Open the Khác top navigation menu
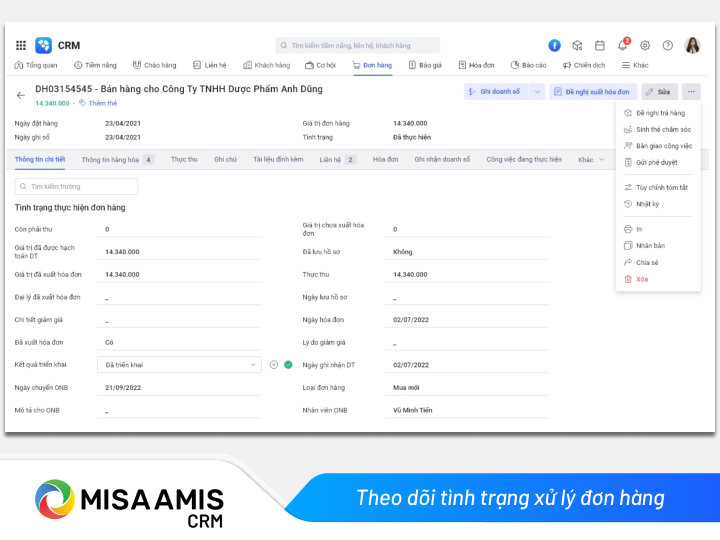 tap(635, 65)
